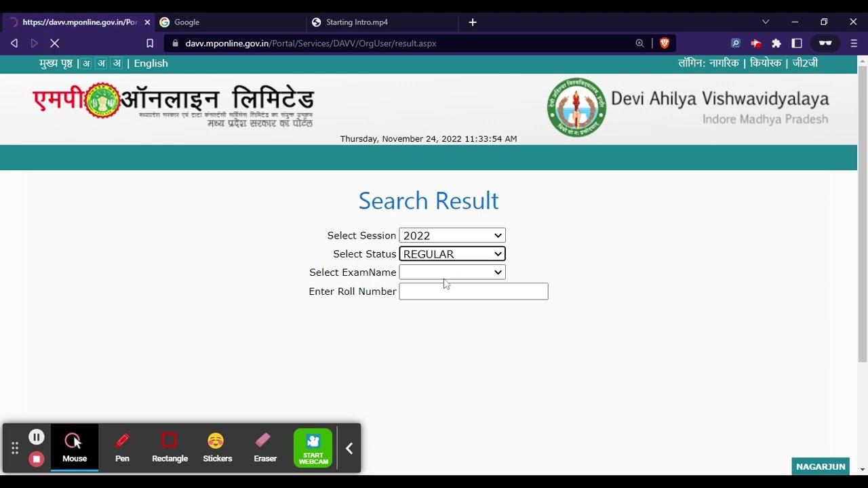Select the smallest अ font size
The width and height of the screenshot is (868, 488).
[86, 64]
